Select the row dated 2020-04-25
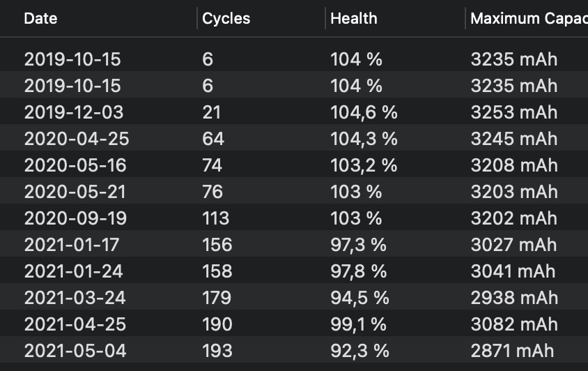The image size is (588, 371). (77, 139)
